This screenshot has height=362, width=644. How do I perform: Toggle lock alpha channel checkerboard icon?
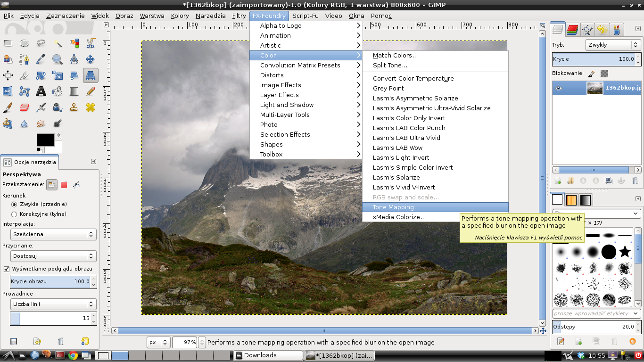pos(604,74)
